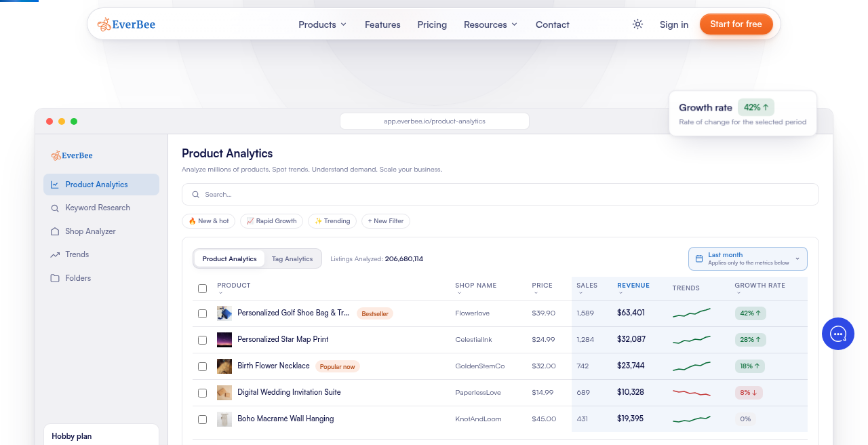
Task: Click the red trend sparkline for PaperlessLove
Action: tap(692, 392)
